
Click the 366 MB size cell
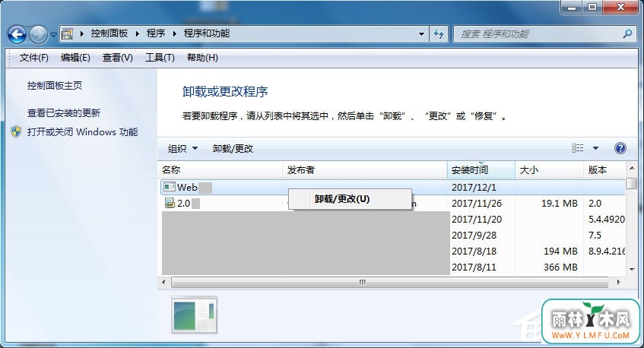point(560,267)
